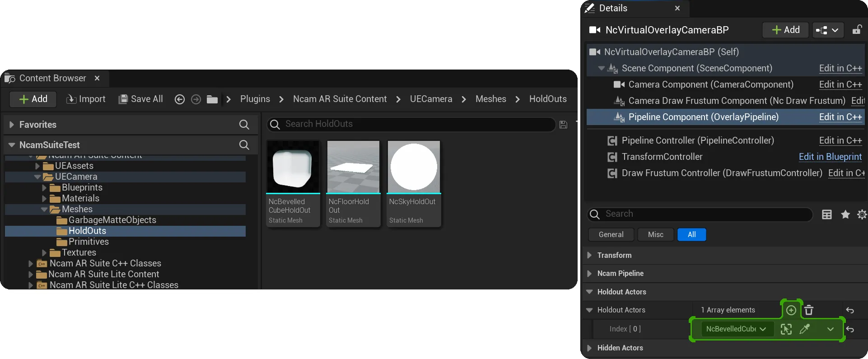
Task: Click the back history arrow in Content Browser
Action: pos(180,99)
